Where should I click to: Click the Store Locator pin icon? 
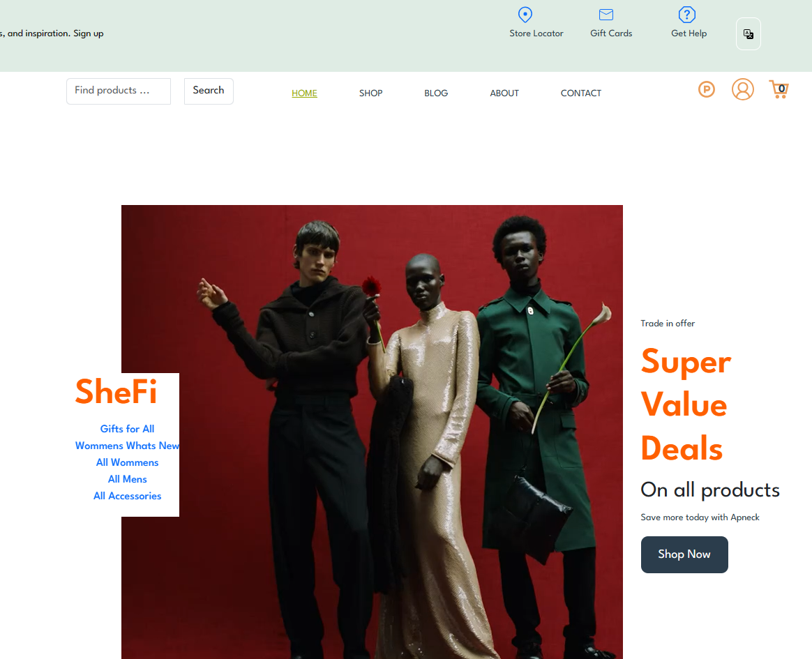(x=525, y=15)
